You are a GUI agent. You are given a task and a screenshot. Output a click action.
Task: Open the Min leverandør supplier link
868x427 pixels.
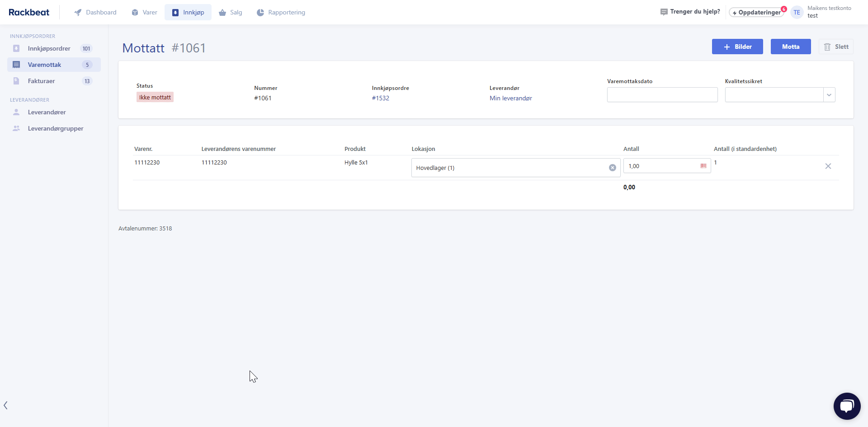(510, 98)
